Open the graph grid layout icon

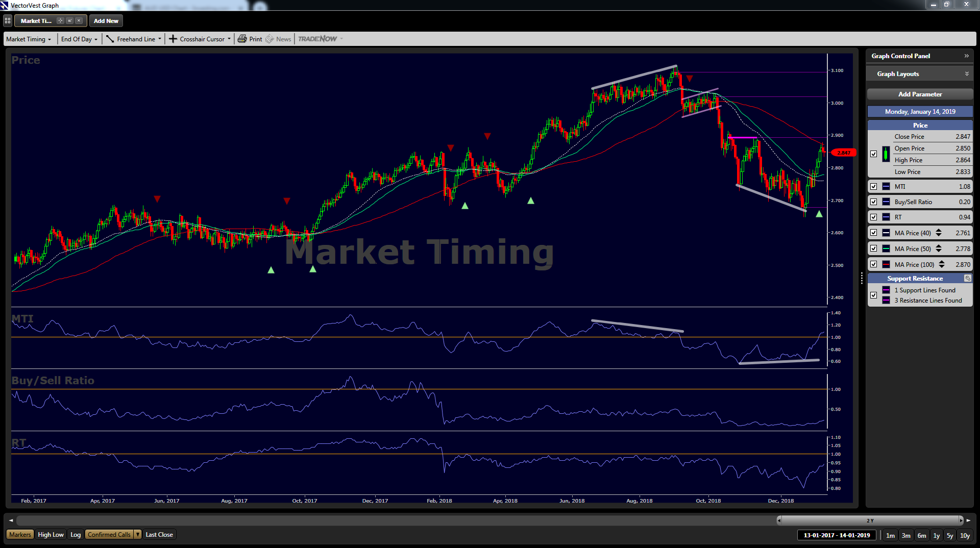8,21
